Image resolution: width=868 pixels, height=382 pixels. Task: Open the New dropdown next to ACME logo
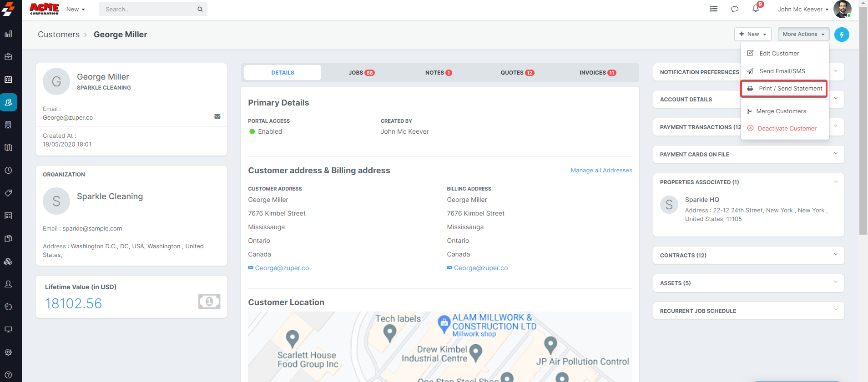(76, 9)
